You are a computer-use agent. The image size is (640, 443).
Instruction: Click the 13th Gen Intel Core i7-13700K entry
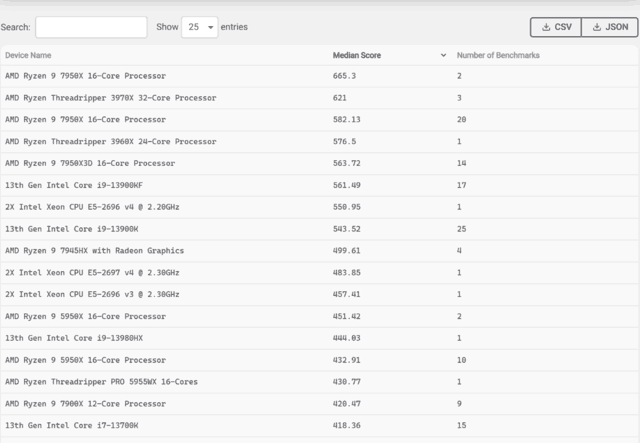[72, 426]
